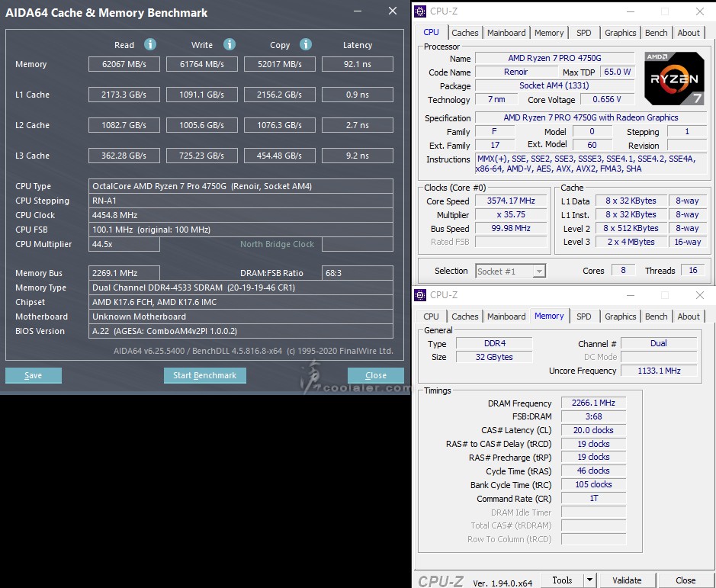Viewport: 716px width, 588px height.
Task: Click the Multiplier value x 35.75
Action: 511,214
